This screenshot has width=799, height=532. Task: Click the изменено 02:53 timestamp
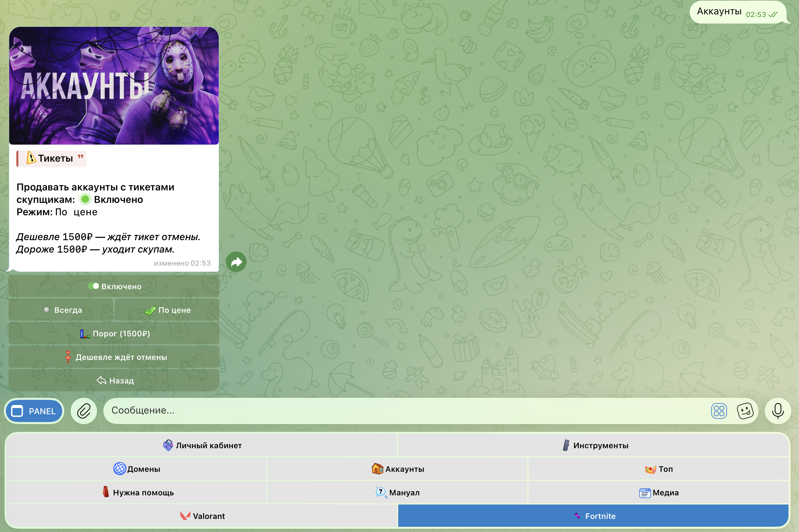pos(182,263)
